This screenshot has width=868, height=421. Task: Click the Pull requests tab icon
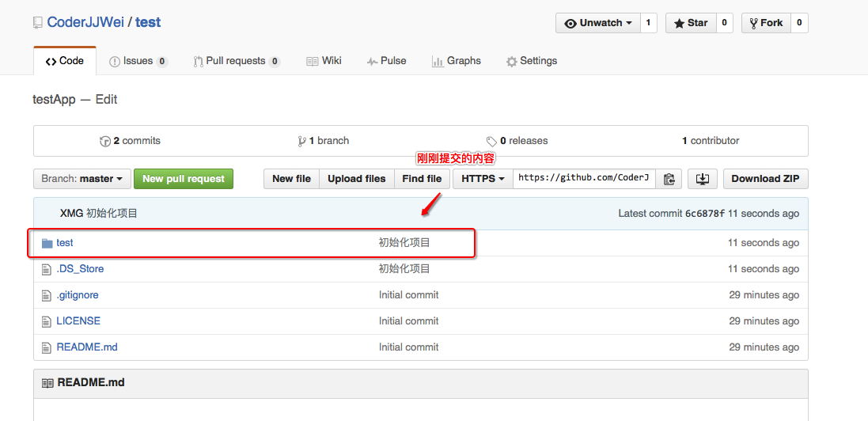198,62
